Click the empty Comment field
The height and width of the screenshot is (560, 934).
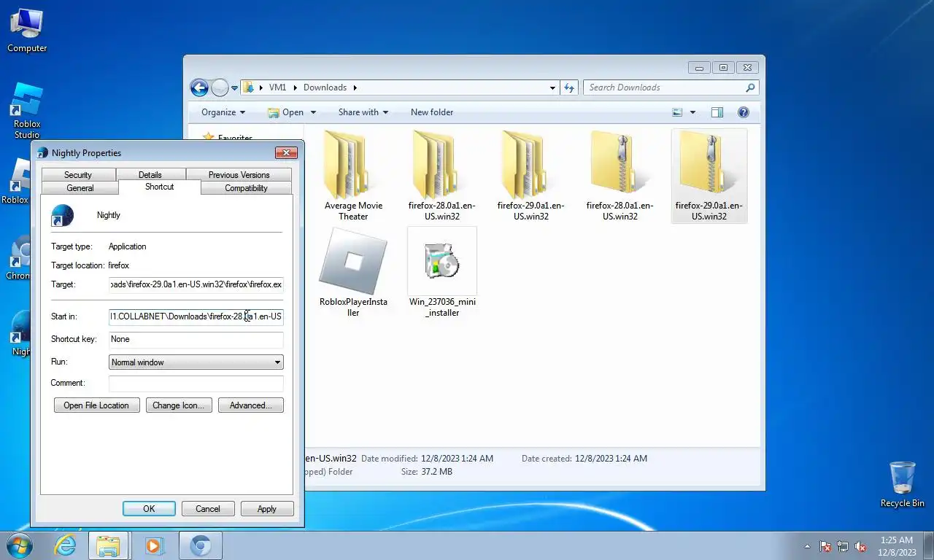[196, 383]
